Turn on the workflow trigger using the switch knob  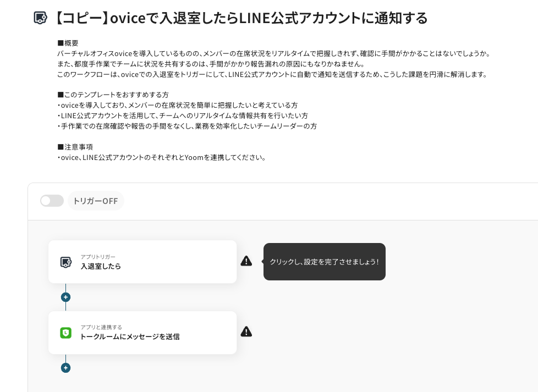[46, 201]
